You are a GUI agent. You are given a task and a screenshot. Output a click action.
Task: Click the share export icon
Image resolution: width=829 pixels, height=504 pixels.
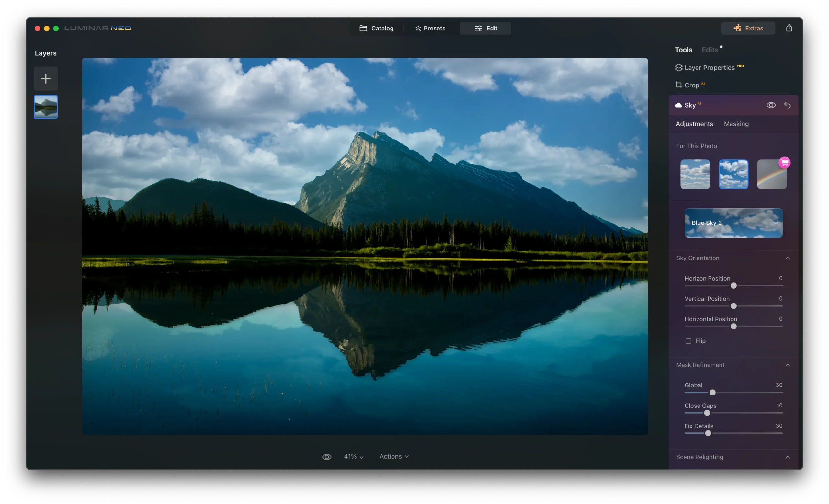tap(789, 28)
